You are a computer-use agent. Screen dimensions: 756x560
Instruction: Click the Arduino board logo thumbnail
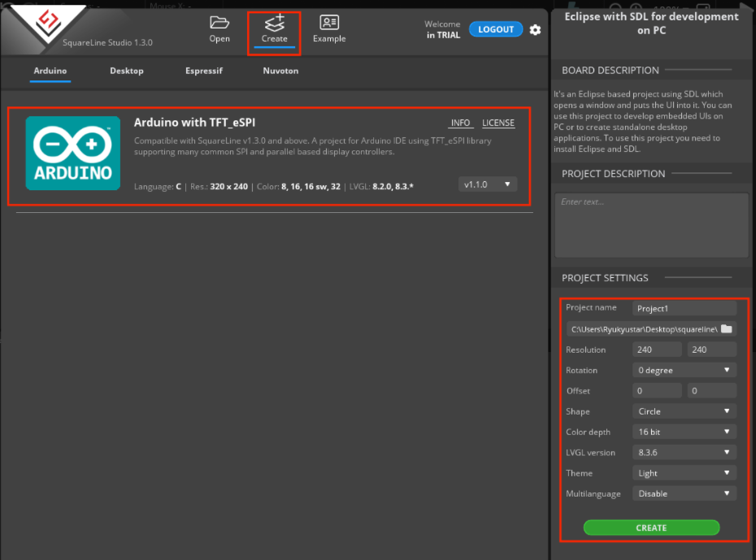point(73,154)
